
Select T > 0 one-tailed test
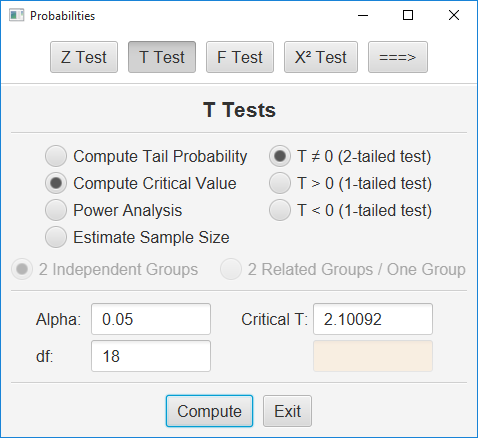point(350,183)
